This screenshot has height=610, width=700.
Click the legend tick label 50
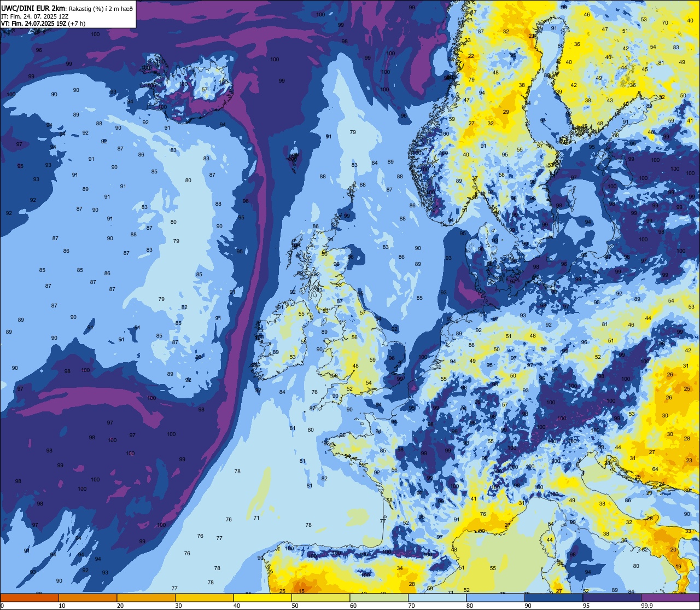(x=295, y=606)
